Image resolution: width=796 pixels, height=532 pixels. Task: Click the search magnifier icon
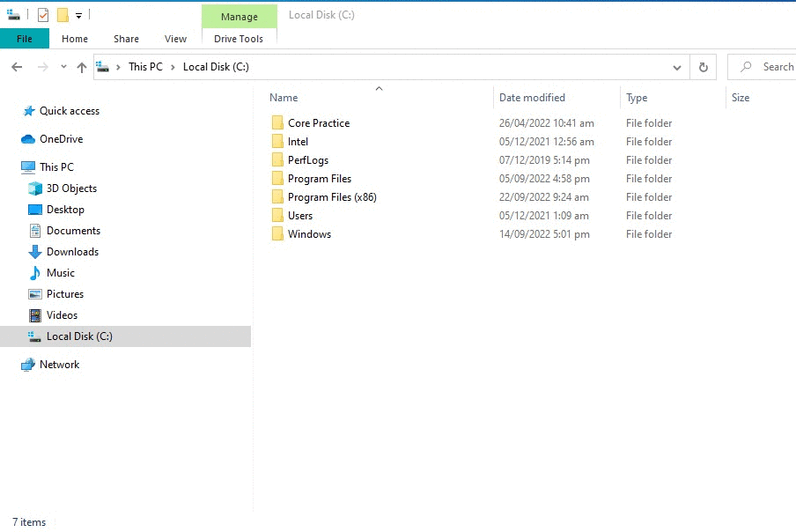click(746, 67)
